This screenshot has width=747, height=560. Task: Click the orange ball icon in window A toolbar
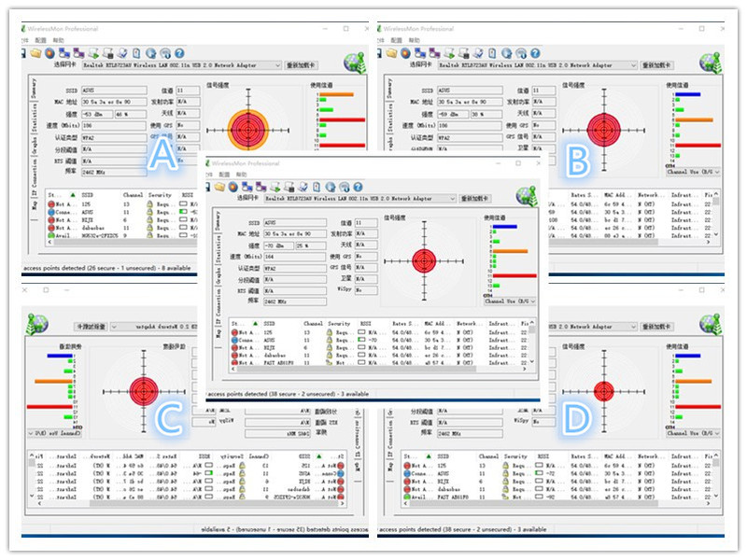pos(49,53)
